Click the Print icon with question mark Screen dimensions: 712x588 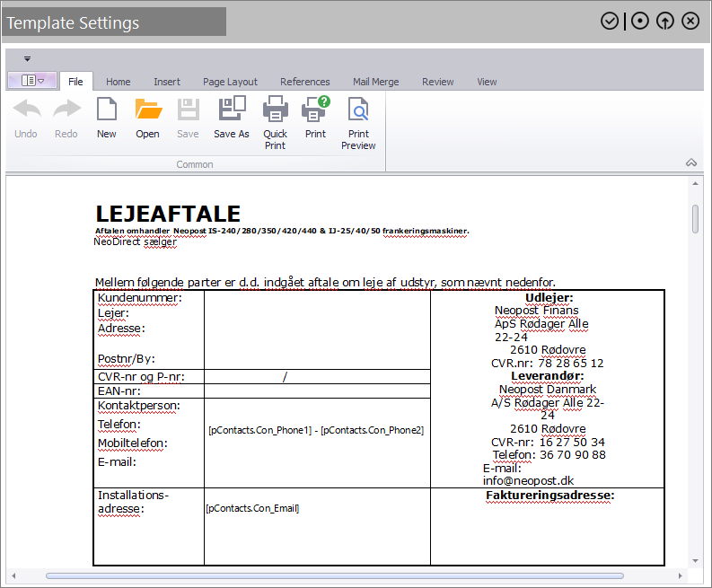click(x=315, y=109)
